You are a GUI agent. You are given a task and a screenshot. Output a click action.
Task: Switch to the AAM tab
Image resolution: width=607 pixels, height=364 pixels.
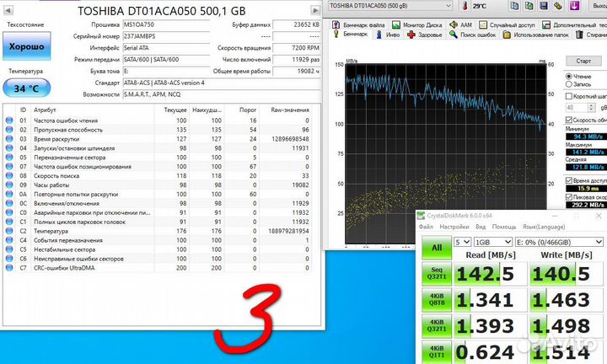point(460,24)
